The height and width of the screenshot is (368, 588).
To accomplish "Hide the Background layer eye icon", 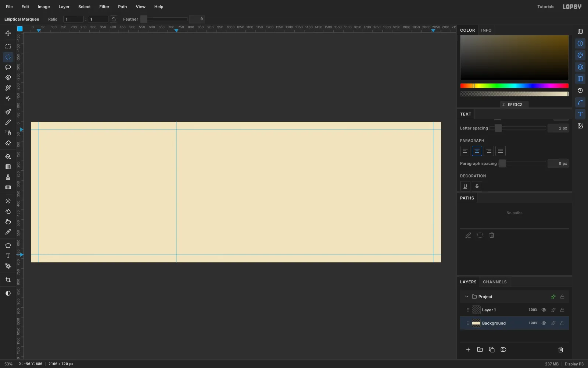I will click(x=544, y=323).
